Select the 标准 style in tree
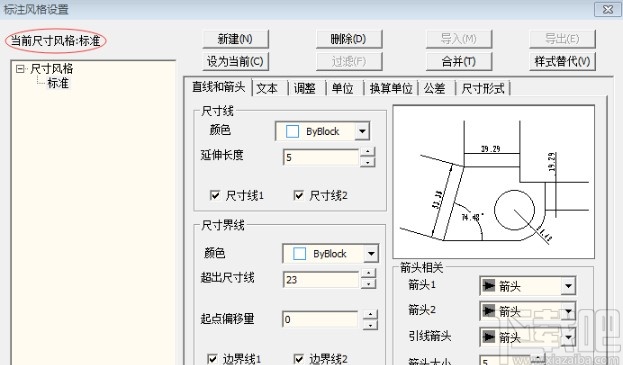Viewport: 623px width, 365px height. (x=58, y=83)
